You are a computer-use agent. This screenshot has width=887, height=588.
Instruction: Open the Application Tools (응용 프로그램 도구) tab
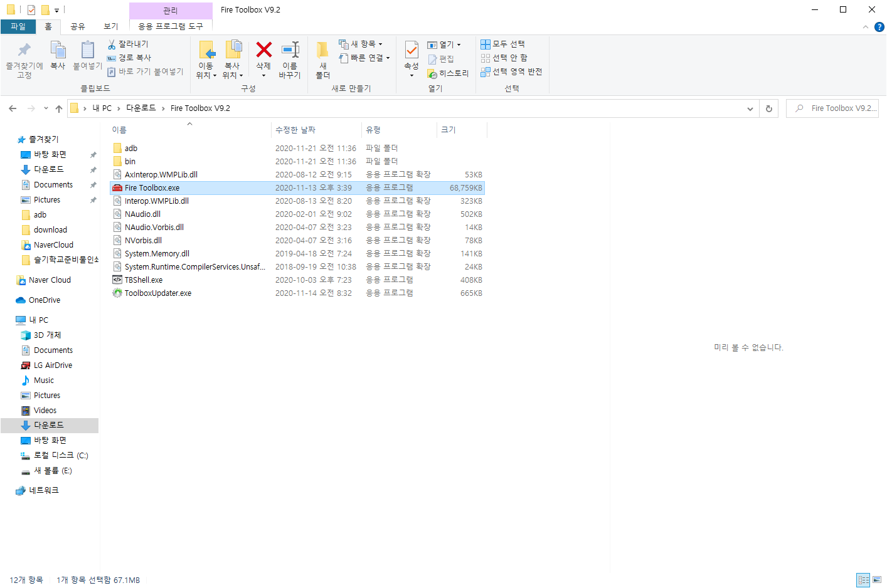pyautogui.click(x=171, y=26)
